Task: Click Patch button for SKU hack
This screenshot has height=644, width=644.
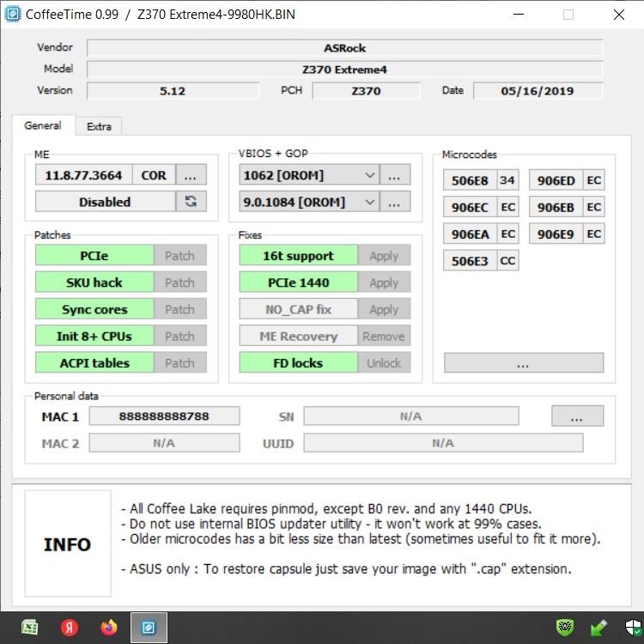Action: [180, 283]
